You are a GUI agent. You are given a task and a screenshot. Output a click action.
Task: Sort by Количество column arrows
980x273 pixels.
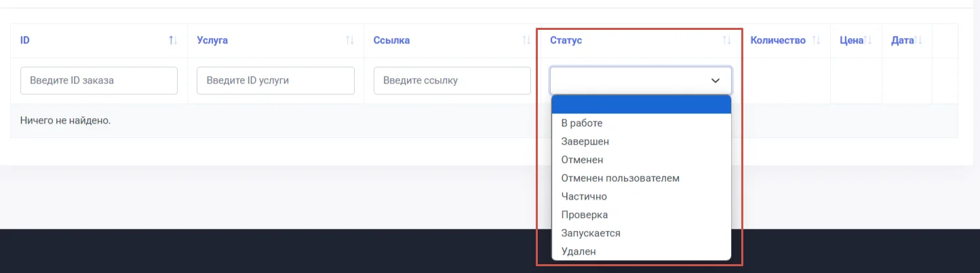coord(817,41)
